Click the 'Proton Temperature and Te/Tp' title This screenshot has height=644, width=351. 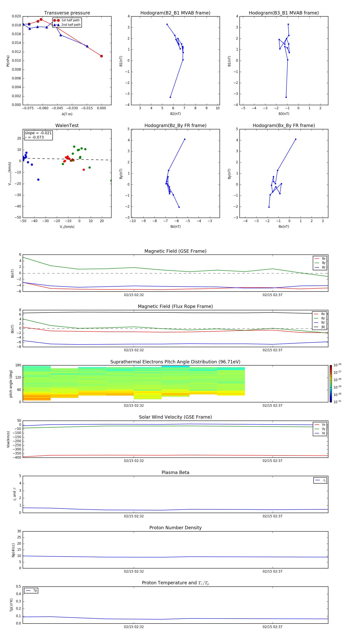175,583
